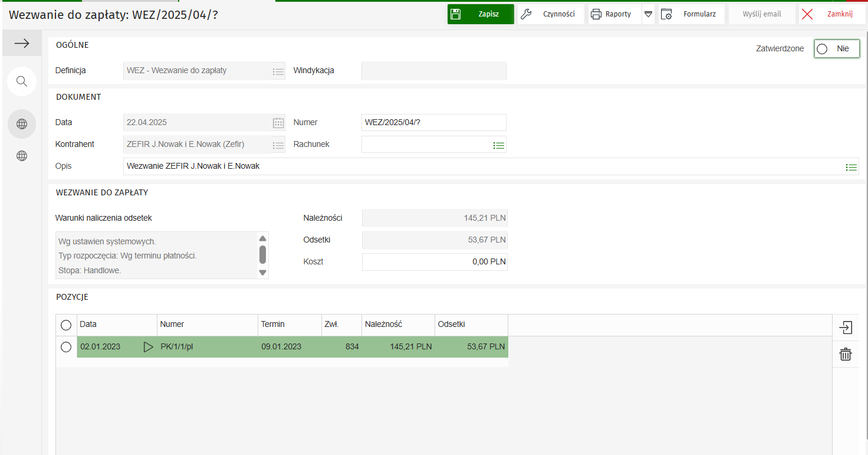Open the Formularz menu item
Image resolution: width=868 pixels, height=455 pixels.
(x=691, y=14)
